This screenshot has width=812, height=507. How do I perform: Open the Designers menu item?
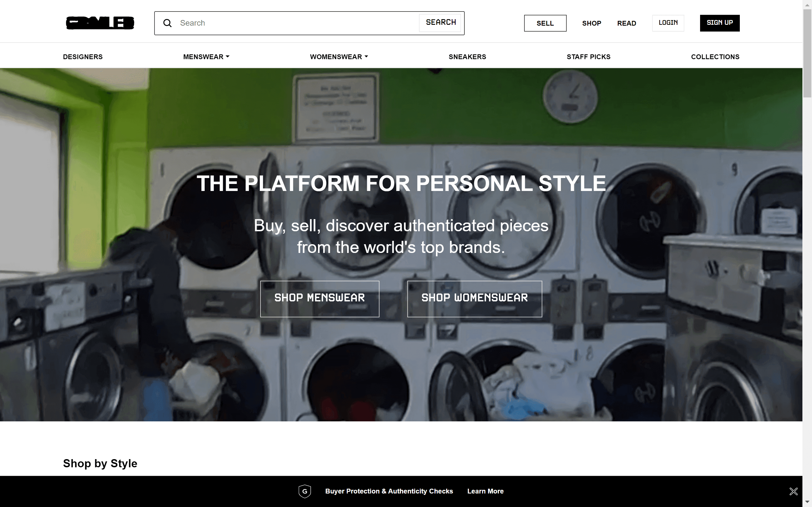pyautogui.click(x=83, y=57)
